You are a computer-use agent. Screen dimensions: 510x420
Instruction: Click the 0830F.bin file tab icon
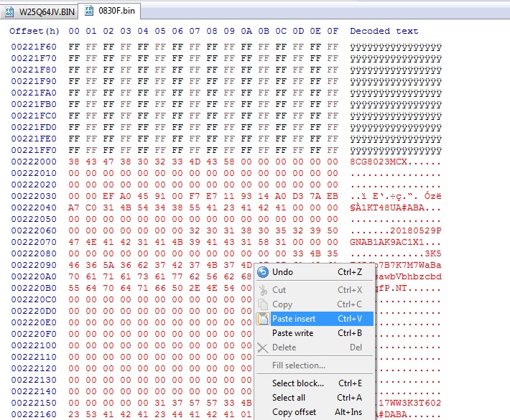point(89,11)
